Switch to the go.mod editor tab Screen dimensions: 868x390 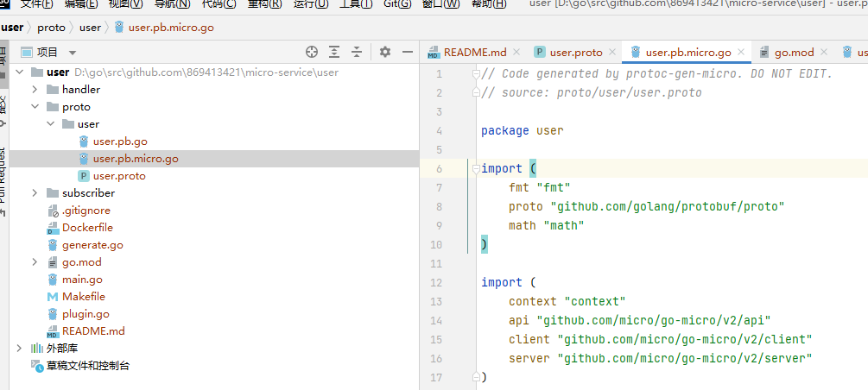click(x=794, y=53)
